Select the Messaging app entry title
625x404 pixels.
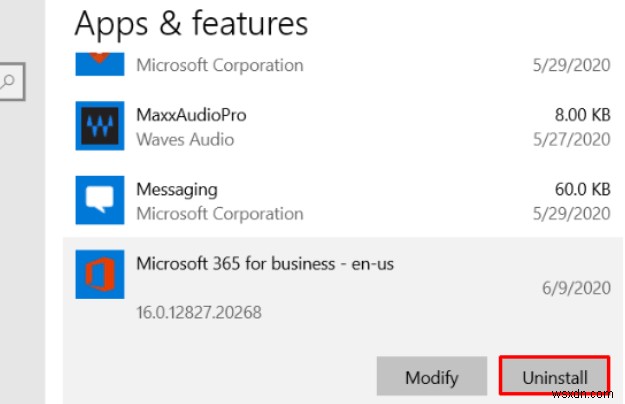coord(176,190)
